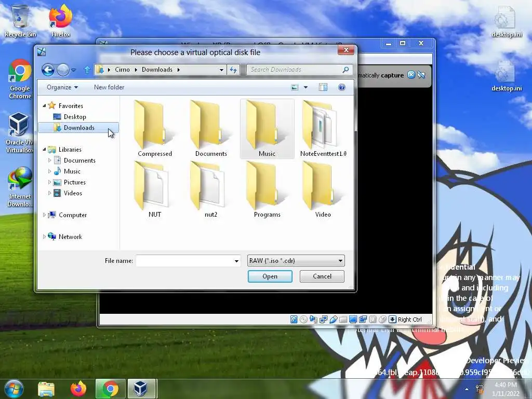
Task: Click the optical disk icon in VirtualBox status bar
Action: point(303,320)
